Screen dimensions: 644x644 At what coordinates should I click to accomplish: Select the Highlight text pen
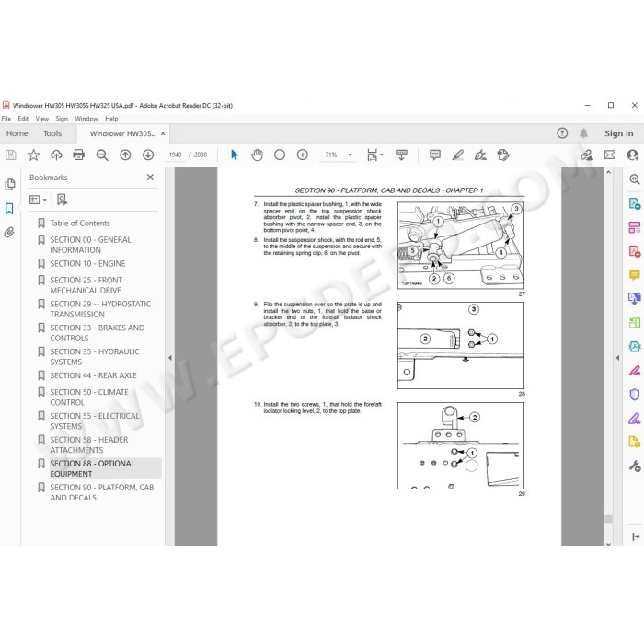(x=457, y=155)
